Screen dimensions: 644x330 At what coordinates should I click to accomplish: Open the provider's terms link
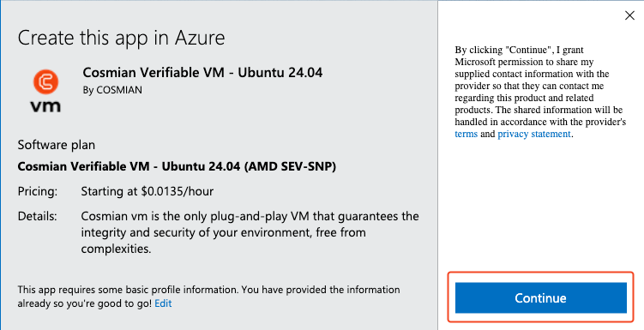466,134
